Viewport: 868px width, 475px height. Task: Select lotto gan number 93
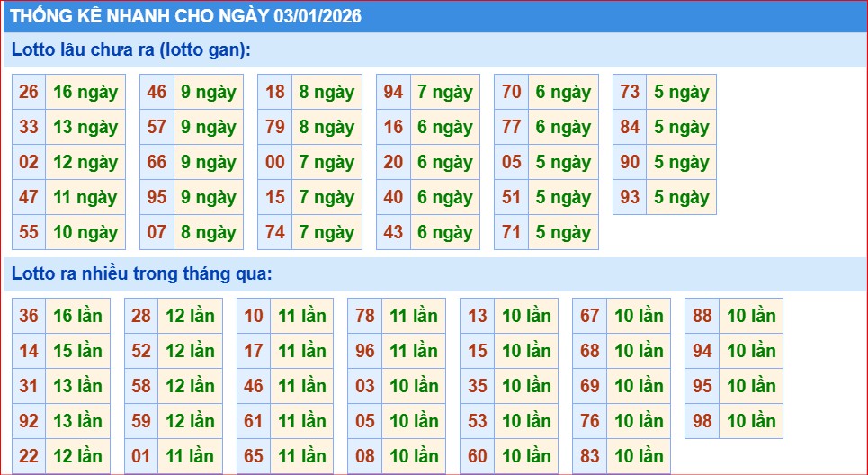[630, 197]
